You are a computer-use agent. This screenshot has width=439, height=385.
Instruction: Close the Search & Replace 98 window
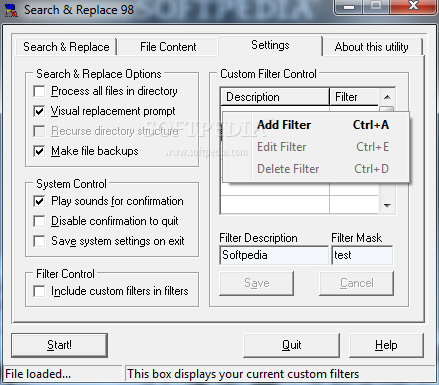413,6
